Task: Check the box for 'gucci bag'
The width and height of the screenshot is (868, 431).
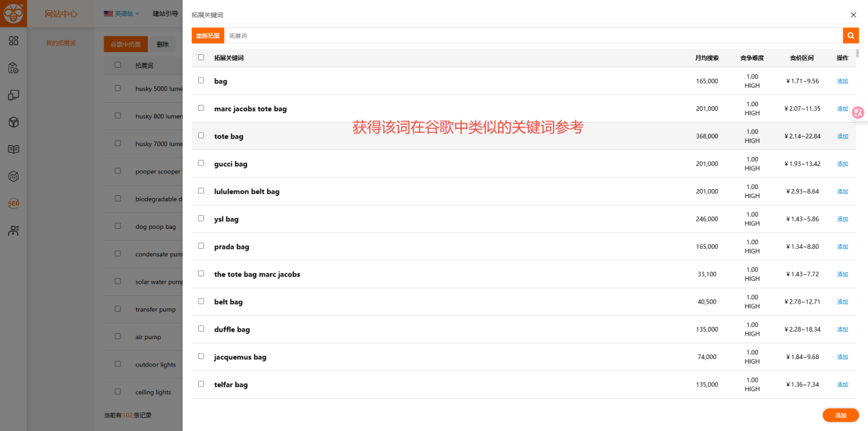Action: pyautogui.click(x=201, y=163)
